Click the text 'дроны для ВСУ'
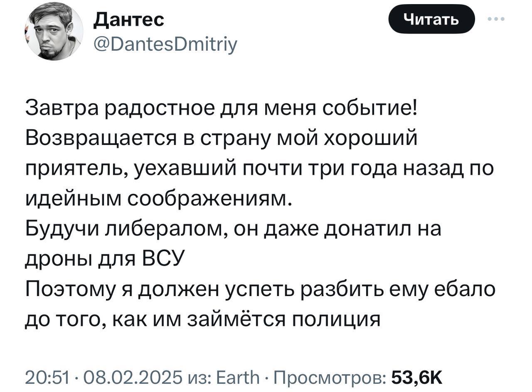Image resolution: width=532 pixels, height=392 pixels. tap(104, 259)
